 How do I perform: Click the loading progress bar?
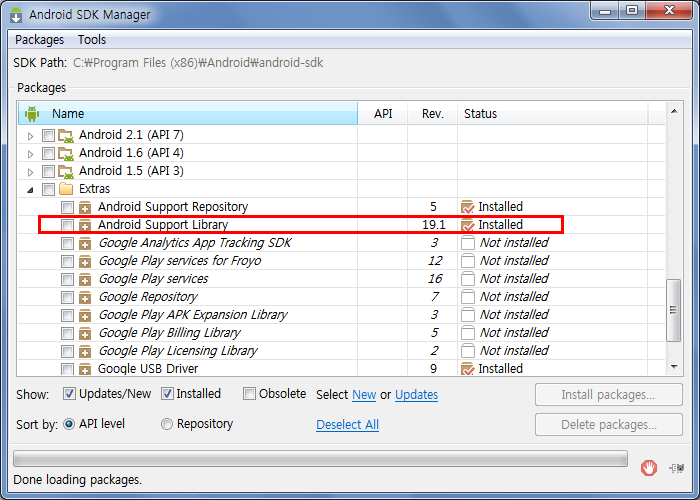[x=321, y=458]
